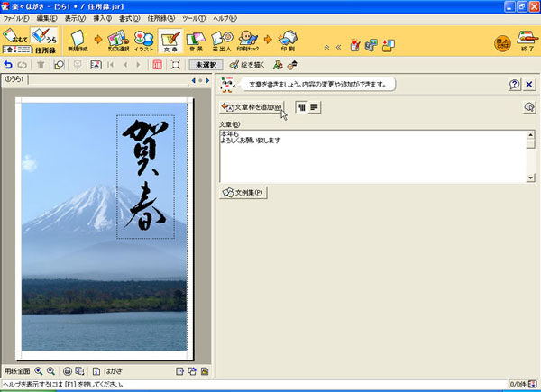The width and height of the screenshot is (541, 392).
Task: Open the help question mark icon
Action: point(514,84)
